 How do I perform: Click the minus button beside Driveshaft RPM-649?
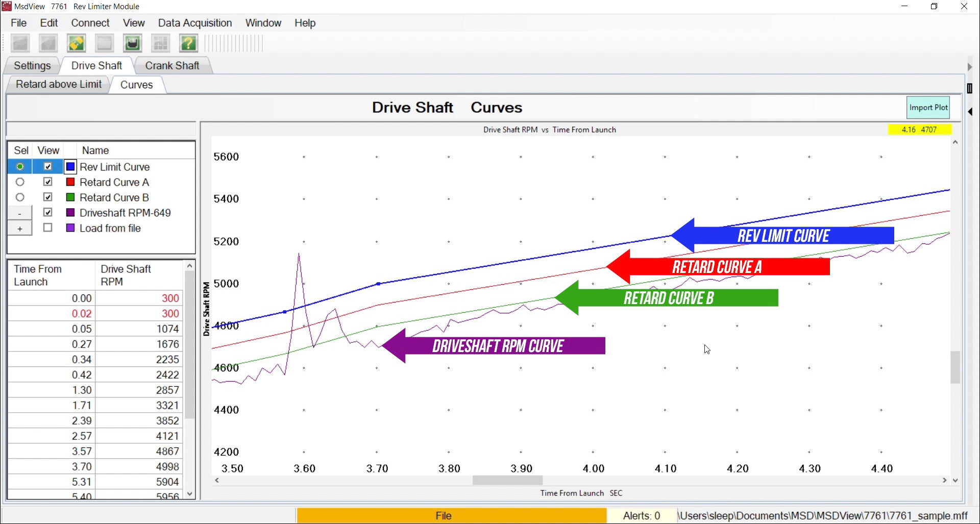[20, 213]
